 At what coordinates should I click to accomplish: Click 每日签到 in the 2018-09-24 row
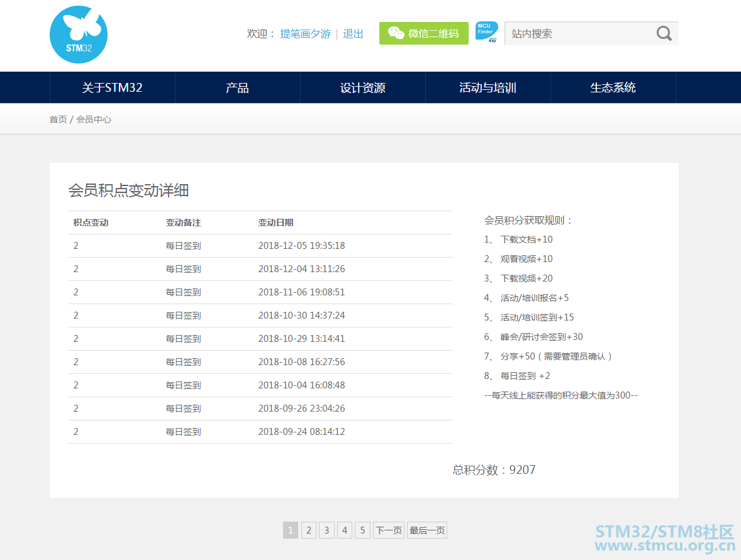point(183,432)
